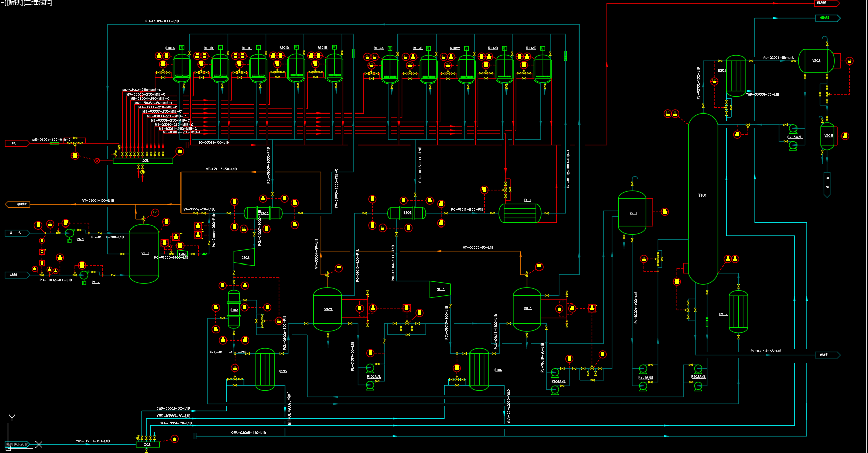Select the T101 tower column
The image size is (868, 453).
coord(703,198)
